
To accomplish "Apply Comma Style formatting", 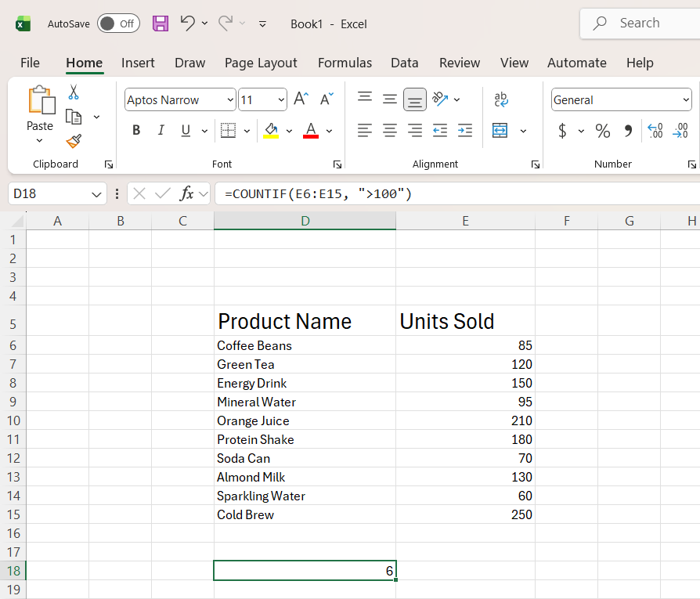I will (x=626, y=130).
